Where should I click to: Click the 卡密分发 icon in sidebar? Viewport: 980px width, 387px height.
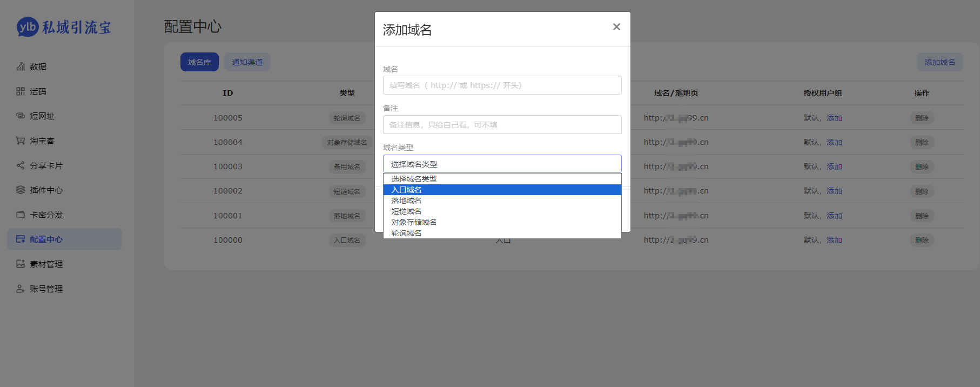[x=21, y=215]
